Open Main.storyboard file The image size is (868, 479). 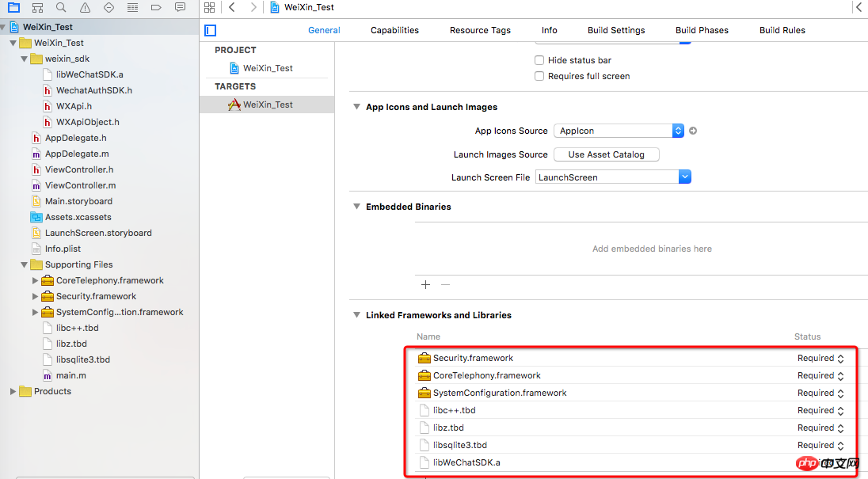point(78,201)
